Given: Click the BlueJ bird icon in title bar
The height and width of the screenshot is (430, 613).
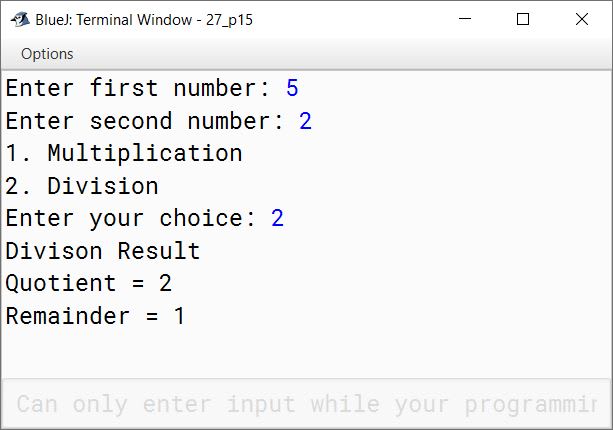Looking at the screenshot, I should click(x=20, y=19).
